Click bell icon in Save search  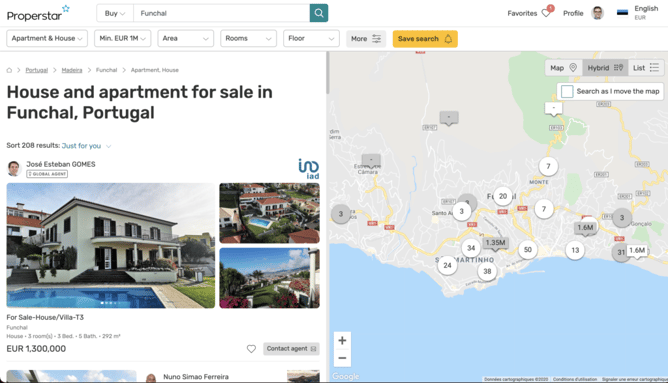[x=448, y=39]
